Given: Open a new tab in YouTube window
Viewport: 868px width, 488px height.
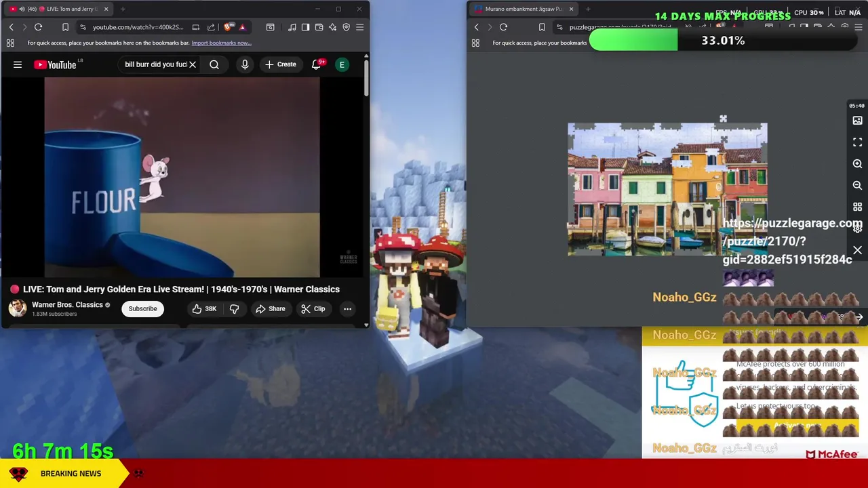Looking at the screenshot, I should pos(123,9).
